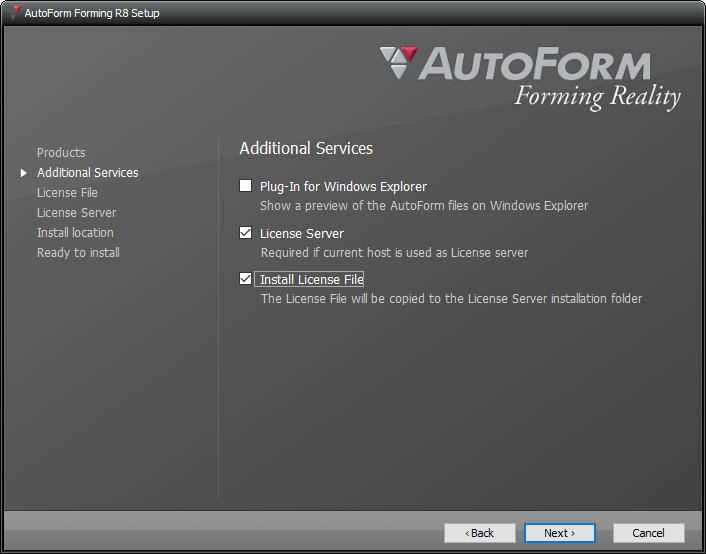Select Additional Services in the step list

pyautogui.click(x=88, y=173)
